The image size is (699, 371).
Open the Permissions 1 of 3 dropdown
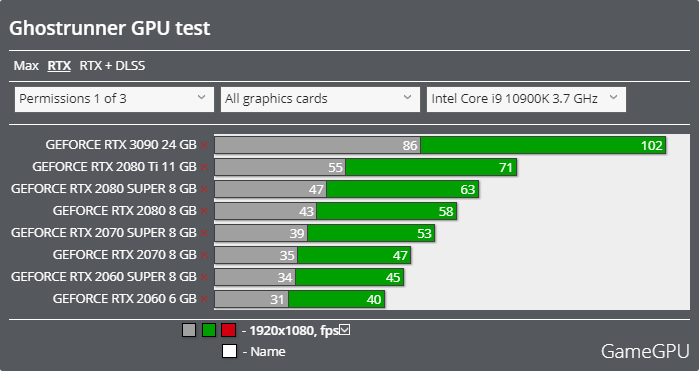[114, 99]
